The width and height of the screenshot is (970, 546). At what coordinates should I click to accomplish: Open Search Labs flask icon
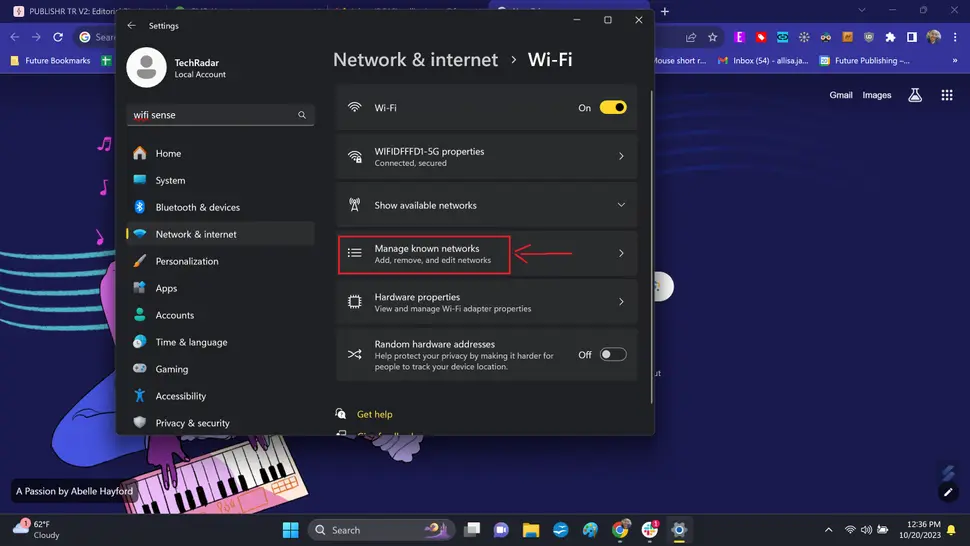click(x=915, y=95)
